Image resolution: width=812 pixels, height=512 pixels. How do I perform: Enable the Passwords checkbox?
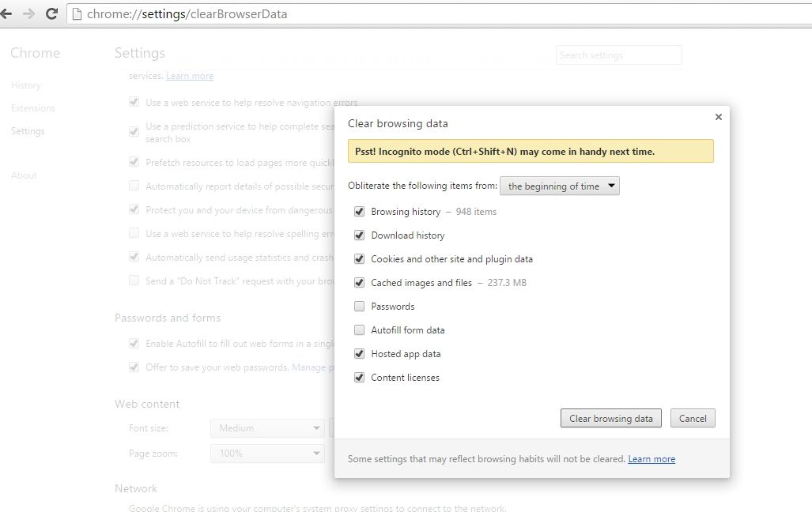coord(360,307)
